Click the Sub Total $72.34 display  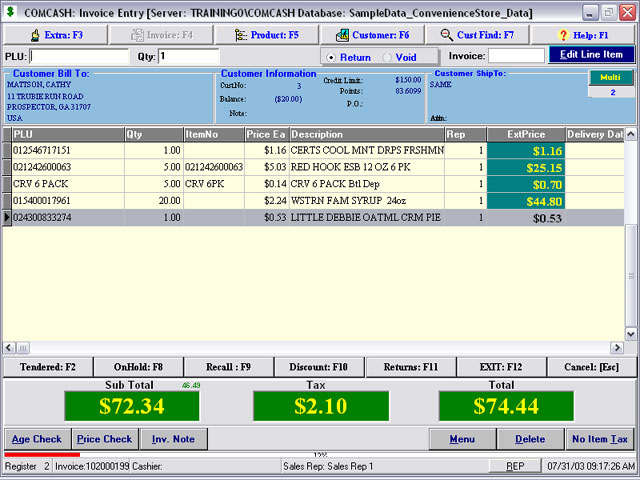point(132,406)
